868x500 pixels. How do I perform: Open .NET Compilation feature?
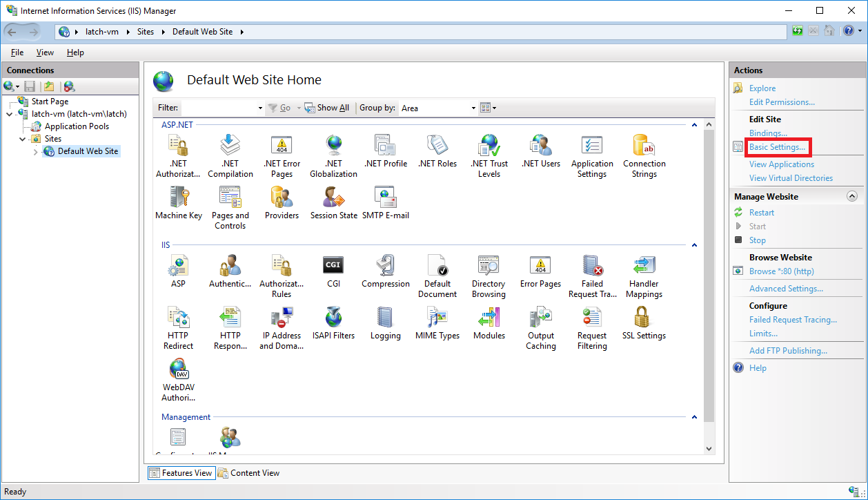(230, 156)
